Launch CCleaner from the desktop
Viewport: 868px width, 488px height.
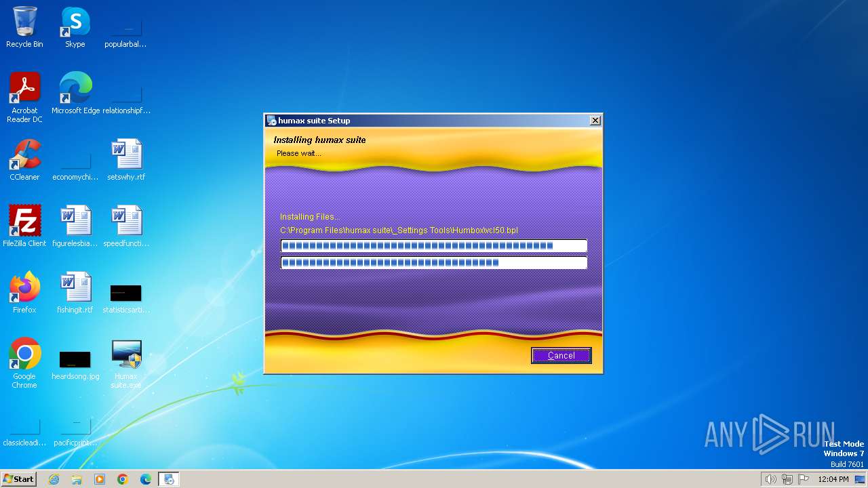tap(24, 160)
